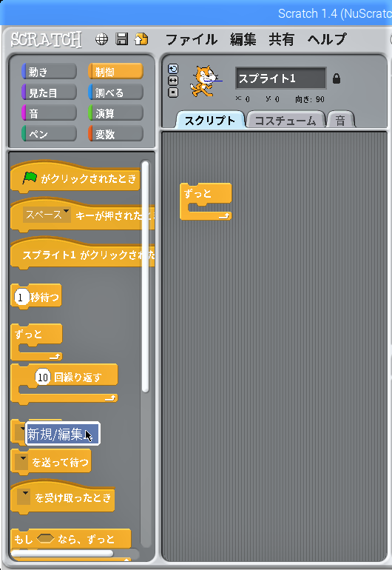Select the can-rotate rotation style button
The height and width of the screenshot is (570, 392).
pyautogui.click(x=173, y=69)
